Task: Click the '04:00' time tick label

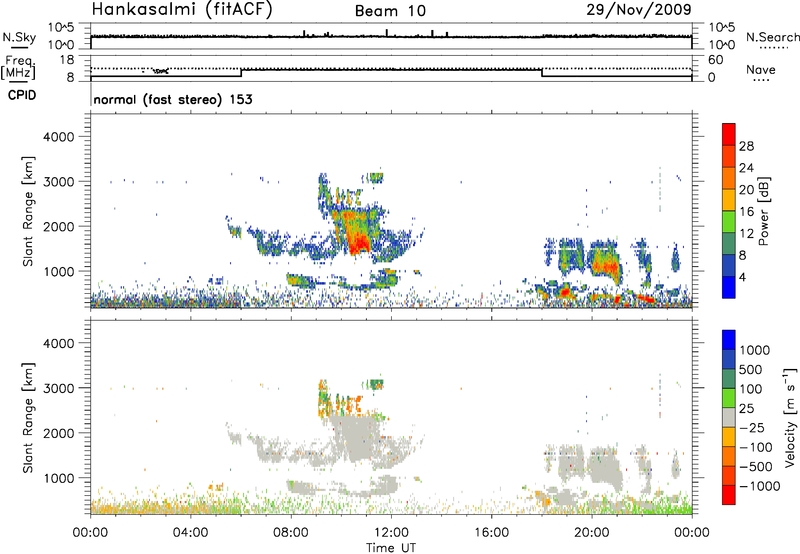Action: coord(191,533)
